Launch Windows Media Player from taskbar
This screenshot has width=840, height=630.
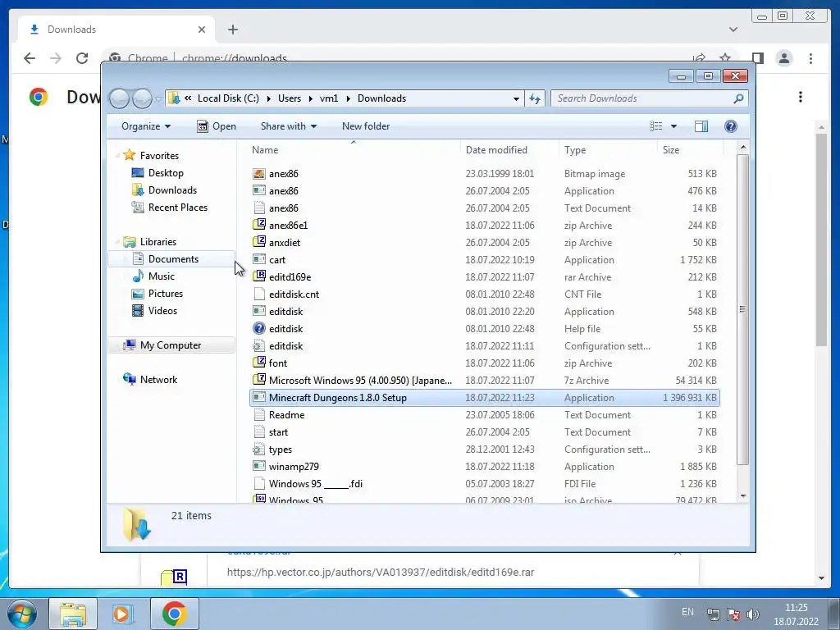pos(121,614)
